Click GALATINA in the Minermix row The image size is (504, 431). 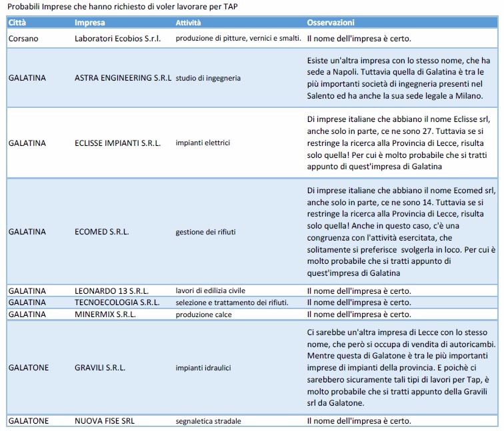coord(27,314)
